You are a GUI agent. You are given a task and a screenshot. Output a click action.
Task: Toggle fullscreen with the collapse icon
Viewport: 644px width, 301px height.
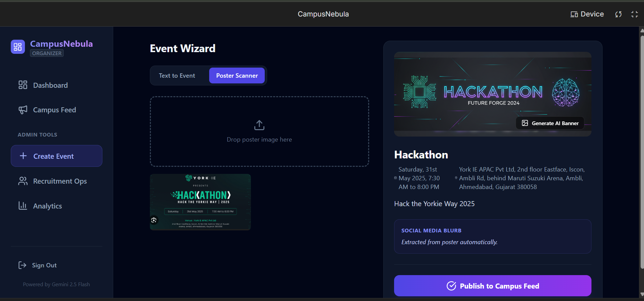click(x=635, y=14)
